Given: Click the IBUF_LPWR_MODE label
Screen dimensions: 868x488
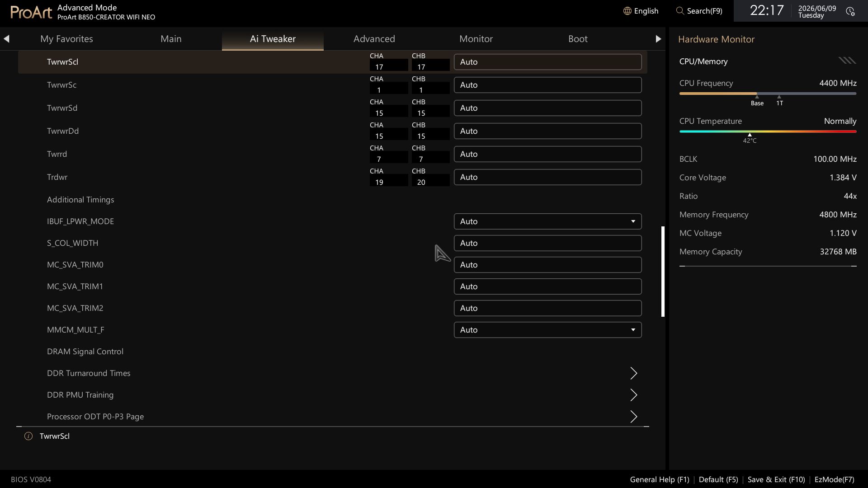Looking at the screenshot, I should pos(80,221).
